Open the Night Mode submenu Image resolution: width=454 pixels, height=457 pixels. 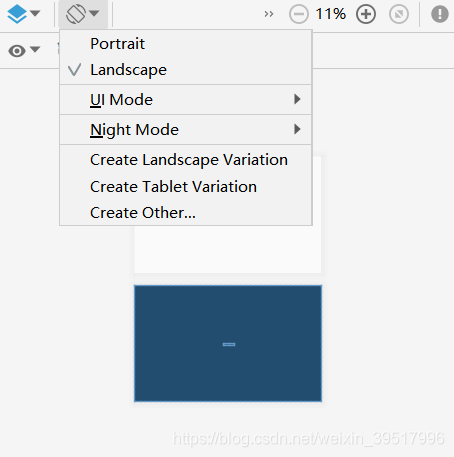(186, 130)
